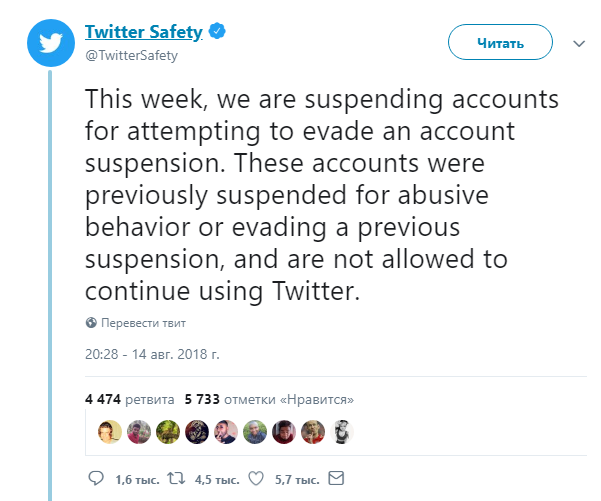The height and width of the screenshot is (501, 601).
Task: Send tweet via envelope message icon
Action: pyautogui.click(x=336, y=478)
